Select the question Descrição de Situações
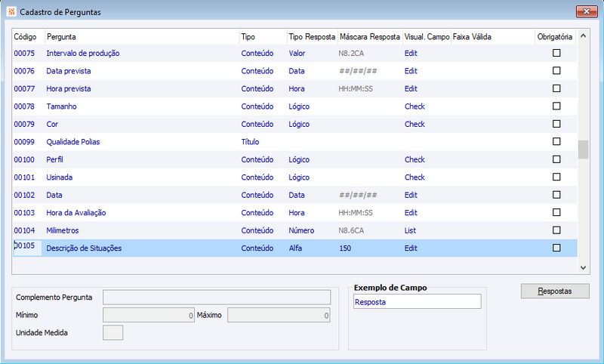Viewport: 604px width, 364px height. pyautogui.click(x=84, y=248)
